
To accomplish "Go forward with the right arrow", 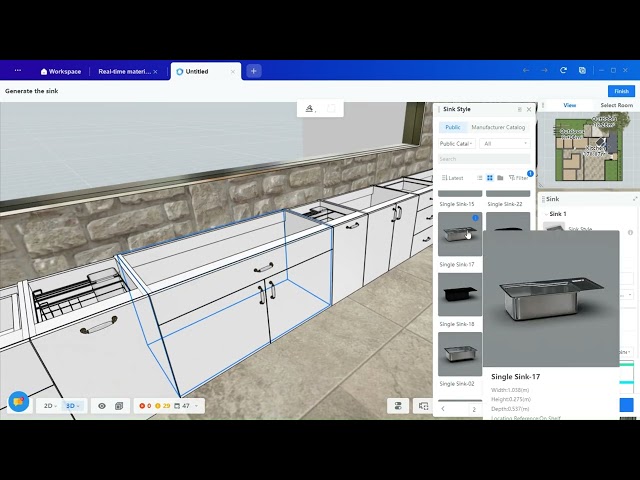I will [x=544, y=71].
